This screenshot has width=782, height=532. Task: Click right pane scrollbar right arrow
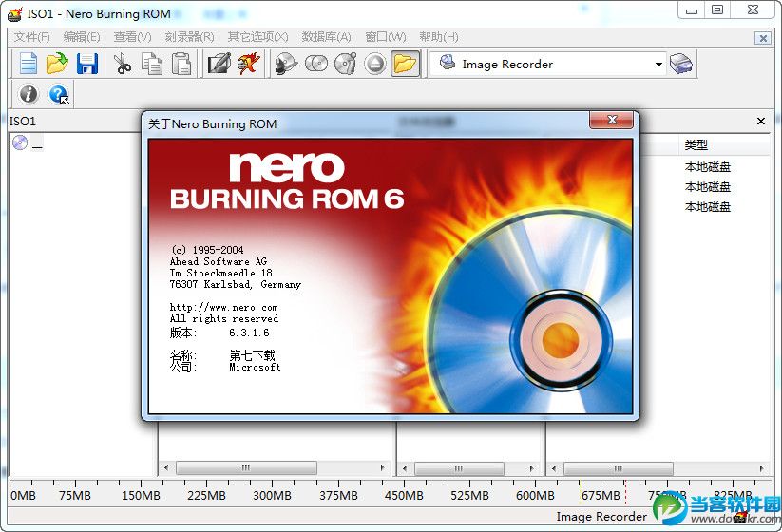(x=761, y=468)
